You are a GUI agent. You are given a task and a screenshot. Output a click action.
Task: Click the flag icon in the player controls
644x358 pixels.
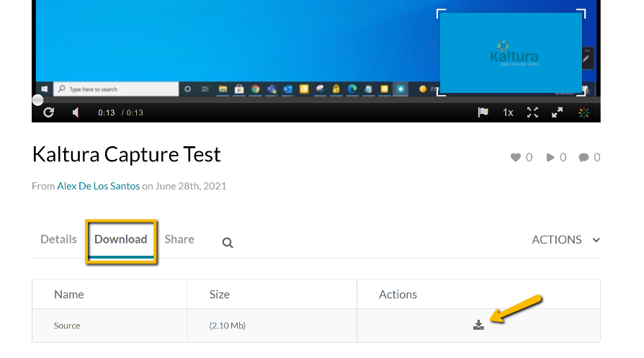click(x=483, y=112)
